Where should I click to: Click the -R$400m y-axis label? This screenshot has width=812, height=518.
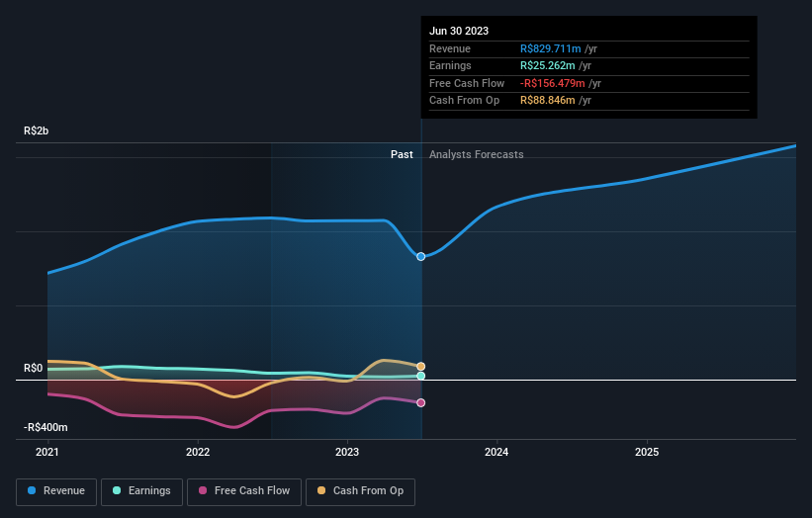click(45, 427)
